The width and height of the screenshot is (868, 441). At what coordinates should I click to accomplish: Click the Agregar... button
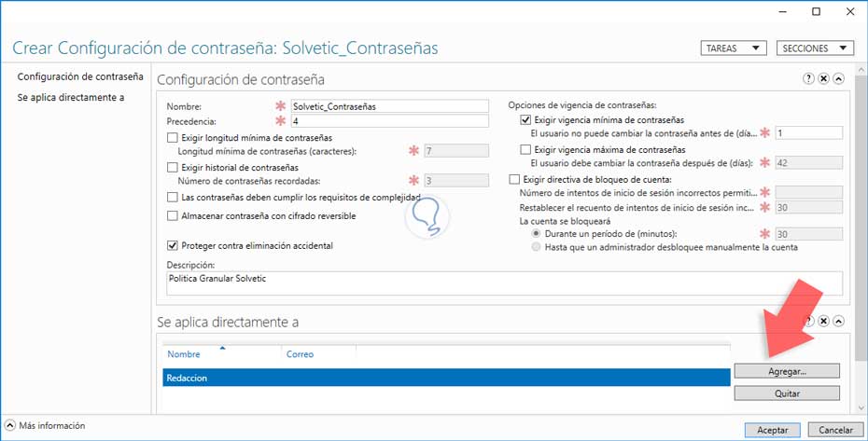pyautogui.click(x=787, y=371)
